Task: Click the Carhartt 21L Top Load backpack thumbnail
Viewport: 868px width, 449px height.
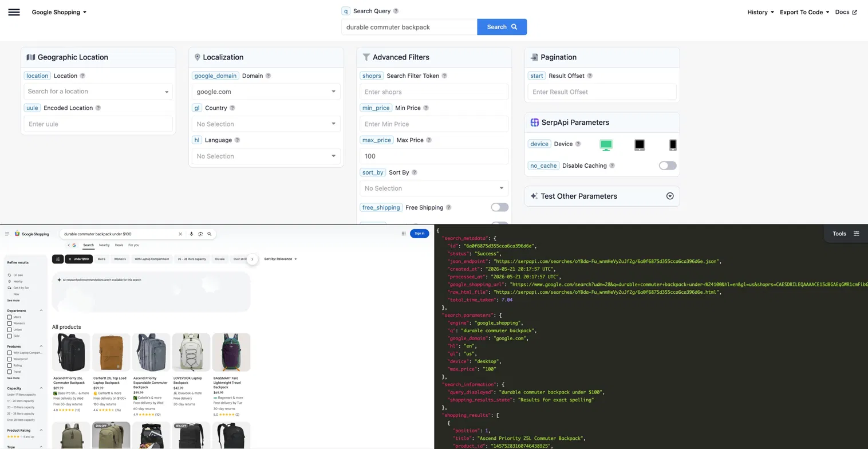Action: pyautogui.click(x=111, y=353)
